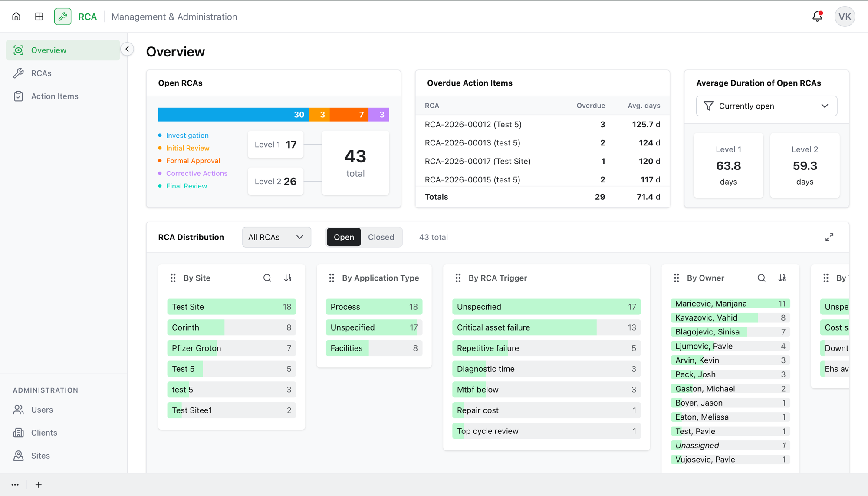Select the Pfizer Groton bar
The height and width of the screenshot is (496, 868).
pos(231,348)
